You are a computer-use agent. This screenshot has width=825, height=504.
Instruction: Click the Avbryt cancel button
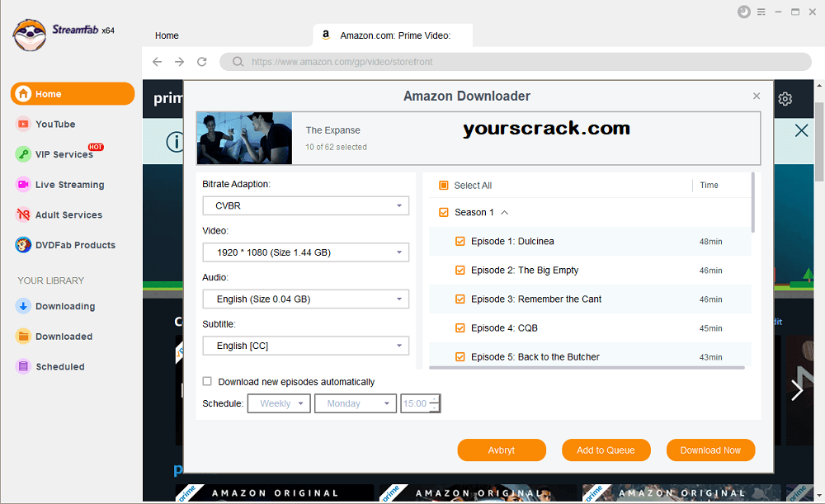(502, 450)
